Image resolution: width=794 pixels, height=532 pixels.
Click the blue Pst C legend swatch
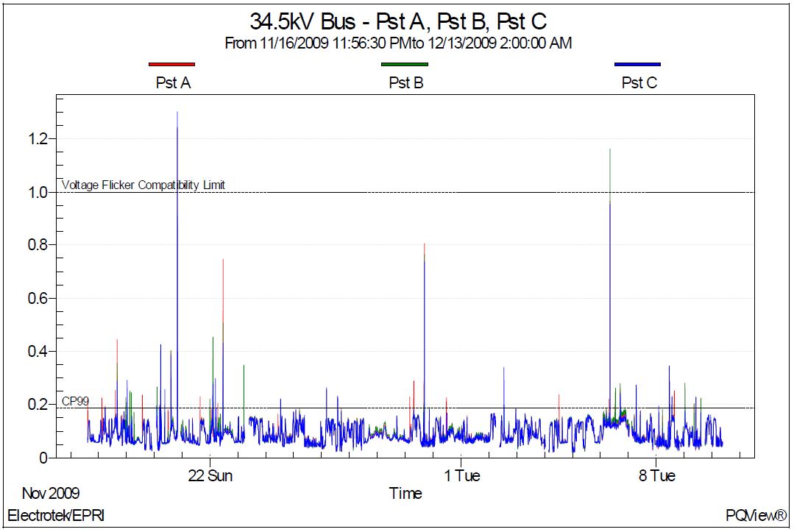(637, 65)
